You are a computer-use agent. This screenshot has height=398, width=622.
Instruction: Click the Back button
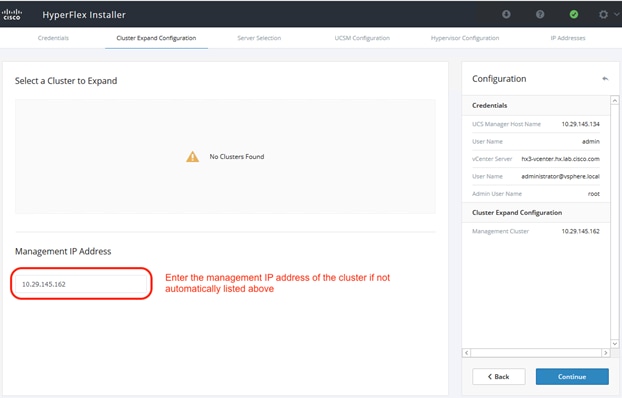point(499,377)
